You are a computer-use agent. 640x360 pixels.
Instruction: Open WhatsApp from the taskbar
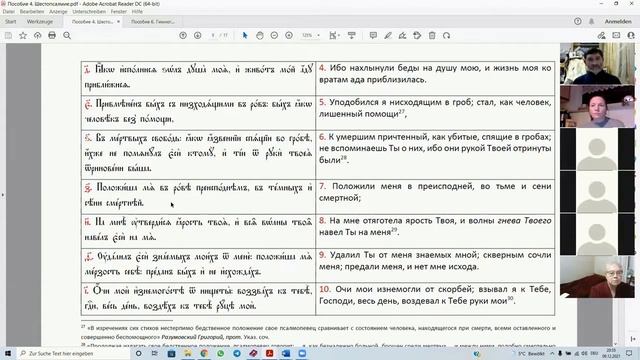tap(220, 353)
